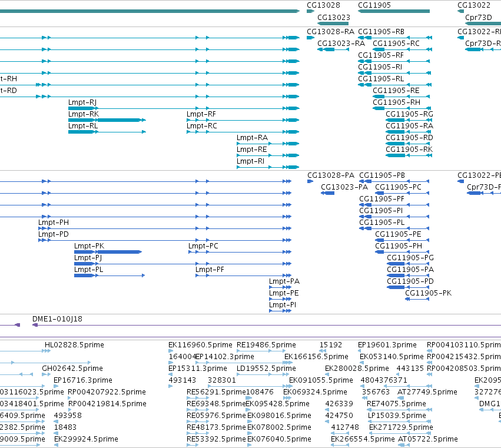Click the Lmpt-RK transcript label
This screenshot has width=501, height=448.
point(84,114)
